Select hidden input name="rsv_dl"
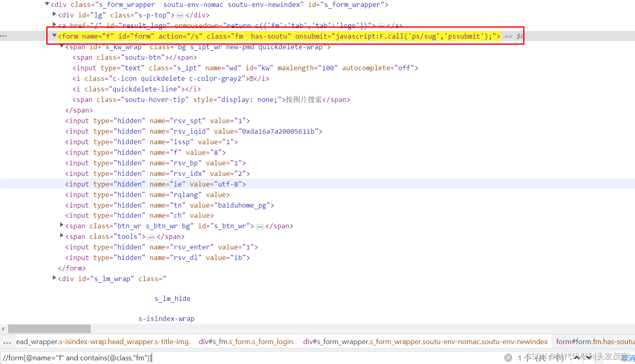The image size is (635, 364). (158, 258)
